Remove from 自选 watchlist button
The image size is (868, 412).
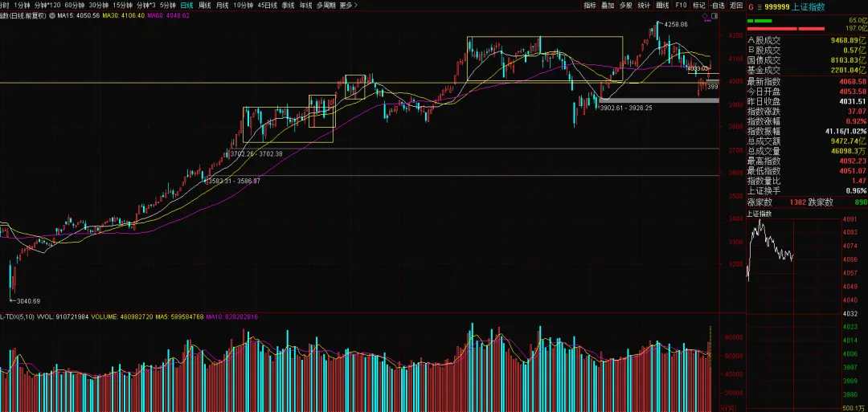coord(718,5)
